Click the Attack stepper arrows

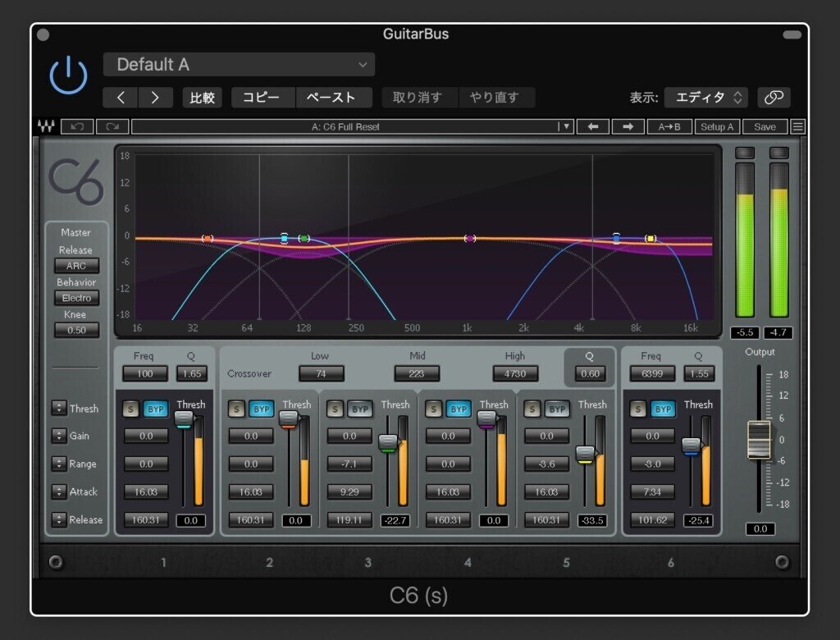click(x=59, y=491)
